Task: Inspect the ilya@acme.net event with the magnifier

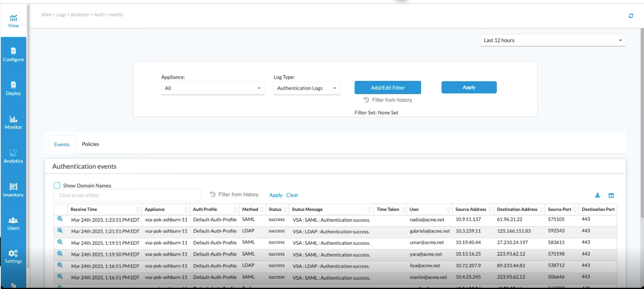Action: [x=60, y=265]
